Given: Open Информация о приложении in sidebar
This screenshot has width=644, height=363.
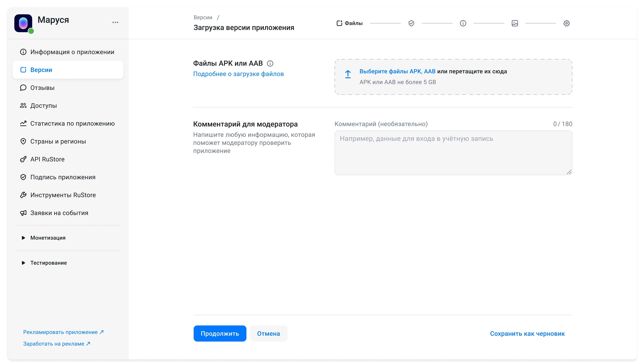Looking at the screenshot, I should tap(68, 52).
